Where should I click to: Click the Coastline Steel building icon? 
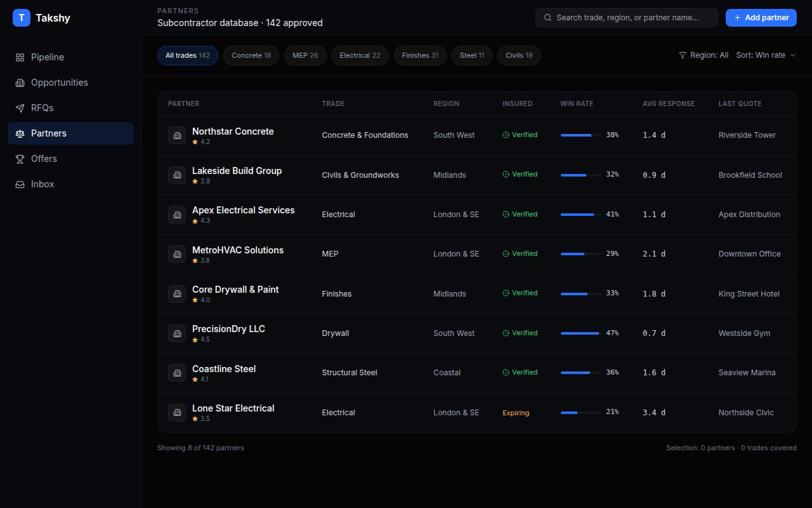(x=177, y=373)
